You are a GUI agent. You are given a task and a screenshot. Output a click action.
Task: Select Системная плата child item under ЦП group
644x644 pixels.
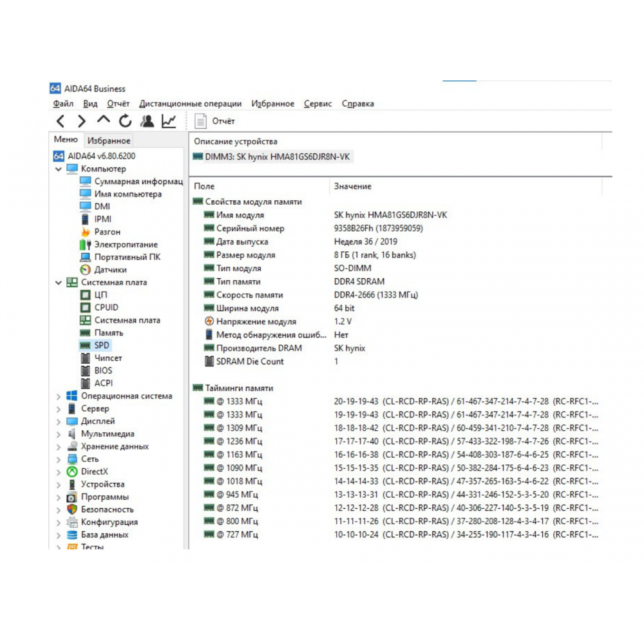[x=120, y=320]
